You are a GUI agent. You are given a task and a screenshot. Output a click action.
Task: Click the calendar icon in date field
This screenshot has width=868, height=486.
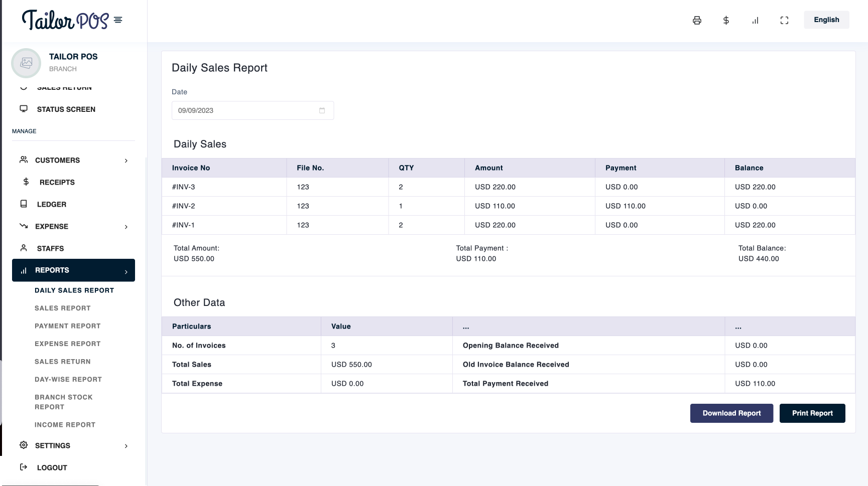tap(322, 110)
